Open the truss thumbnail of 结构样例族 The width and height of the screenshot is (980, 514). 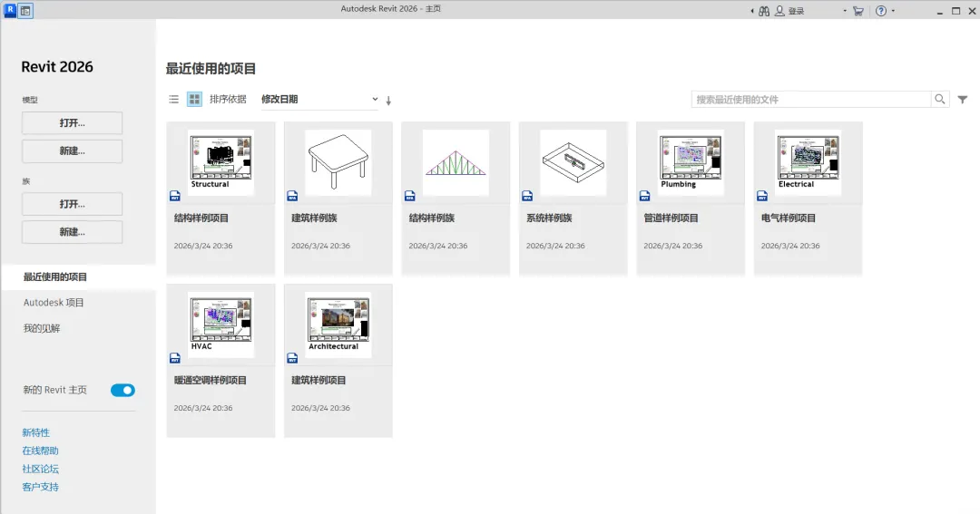[x=456, y=162]
